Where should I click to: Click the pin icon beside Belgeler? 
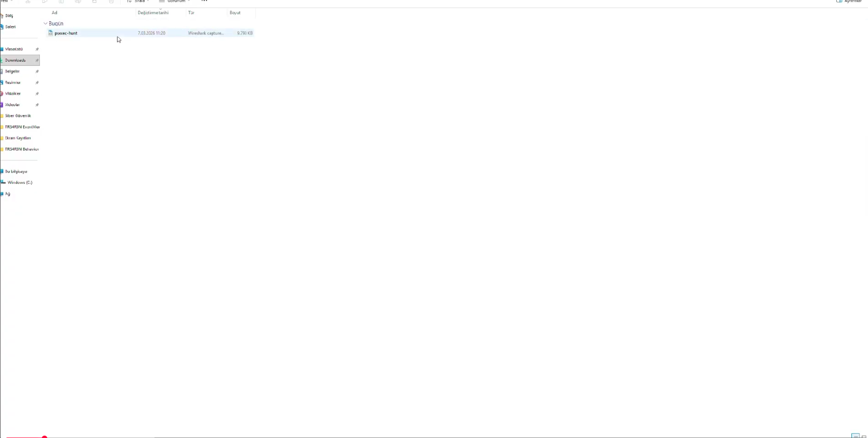tap(37, 72)
